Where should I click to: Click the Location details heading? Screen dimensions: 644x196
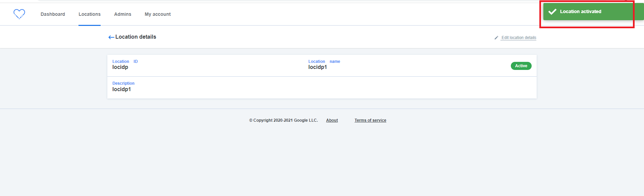point(136,37)
